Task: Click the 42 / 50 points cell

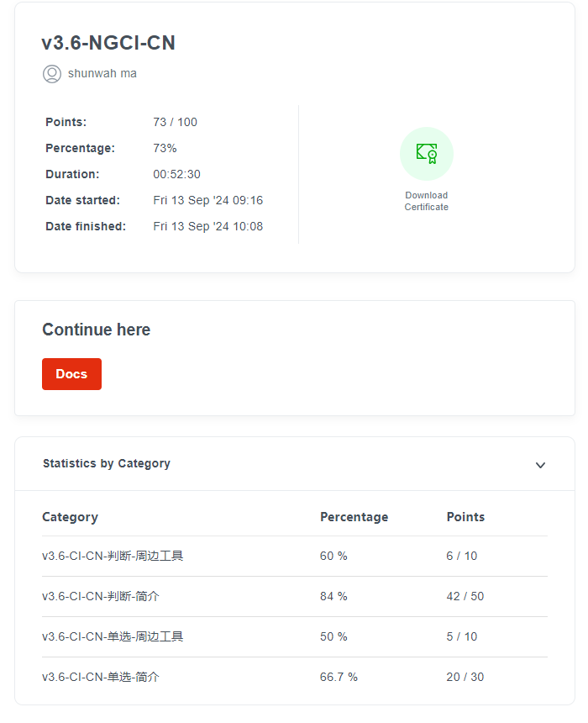Action: tap(465, 596)
